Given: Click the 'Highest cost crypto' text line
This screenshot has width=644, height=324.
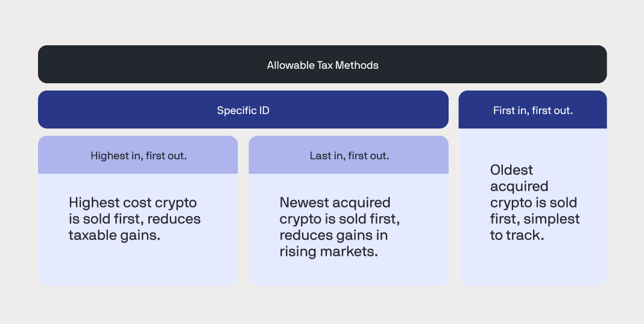Looking at the screenshot, I should click(x=133, y=203).
